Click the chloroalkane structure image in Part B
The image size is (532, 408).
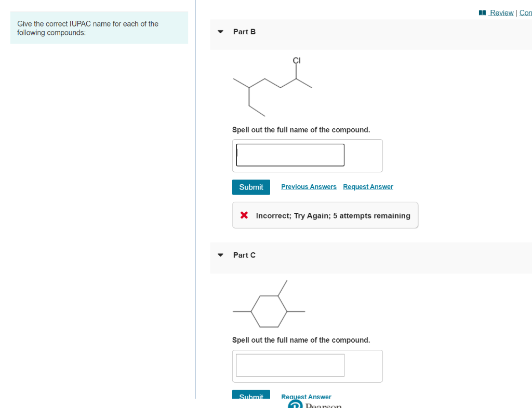[272, 87]
